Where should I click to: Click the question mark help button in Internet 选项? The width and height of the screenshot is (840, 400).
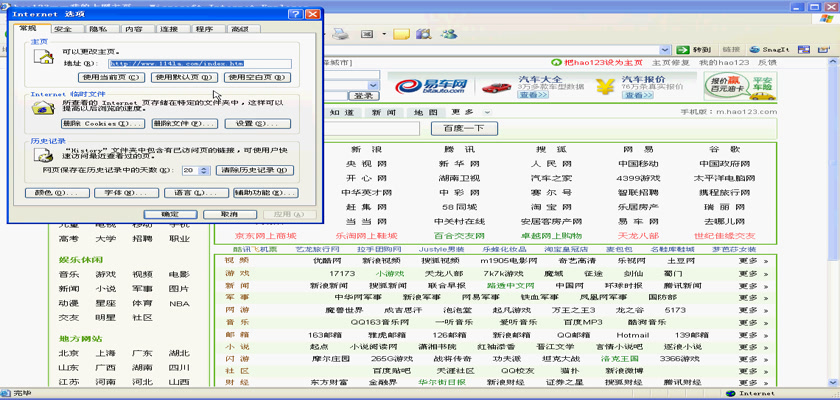(x=295, y=14)
